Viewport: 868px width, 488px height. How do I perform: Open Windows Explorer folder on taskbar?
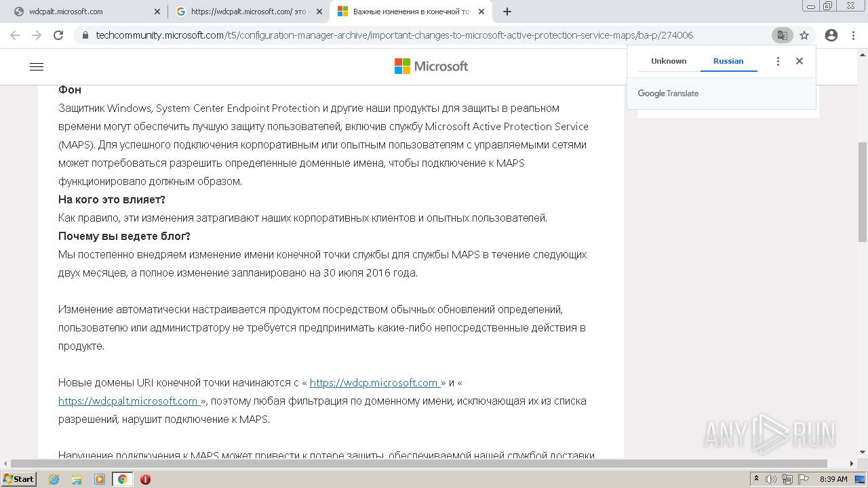pyautogui.click(x=77, y=479)
